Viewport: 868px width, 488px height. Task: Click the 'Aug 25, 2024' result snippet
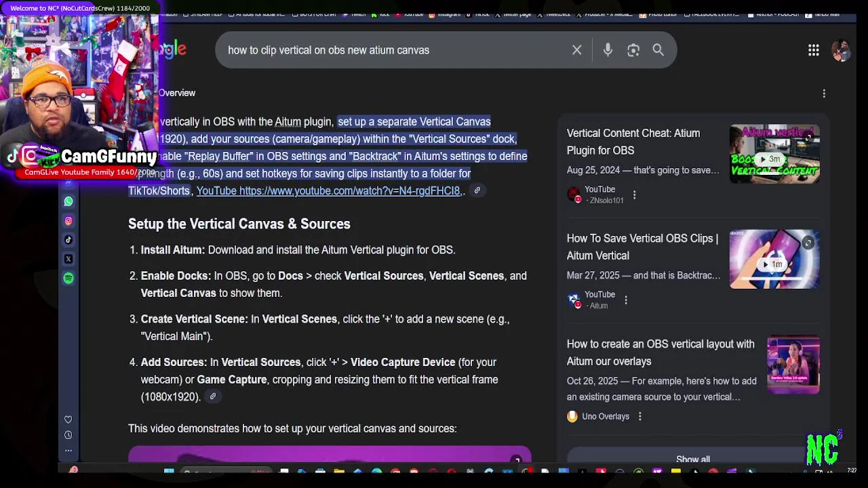pyautogui.click(x=643, y=170)
